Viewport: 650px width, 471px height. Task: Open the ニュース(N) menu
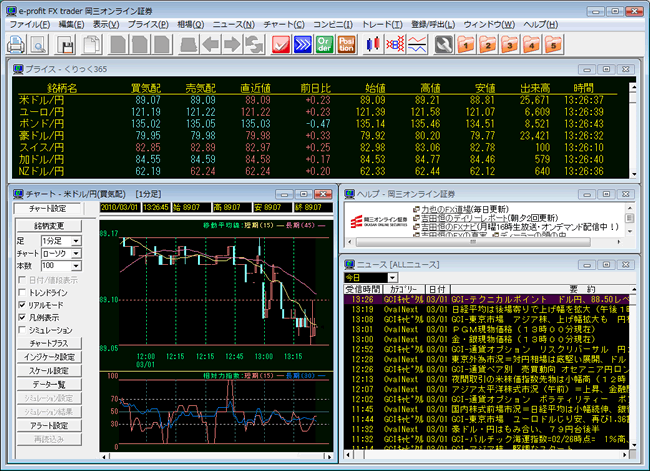[x=234, y=24]
